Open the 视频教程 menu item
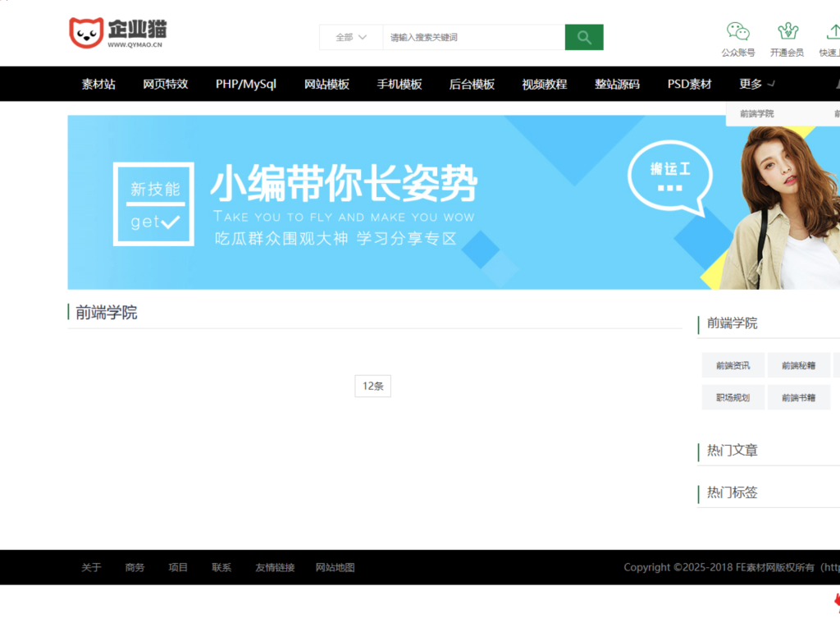 coord(544,83)
